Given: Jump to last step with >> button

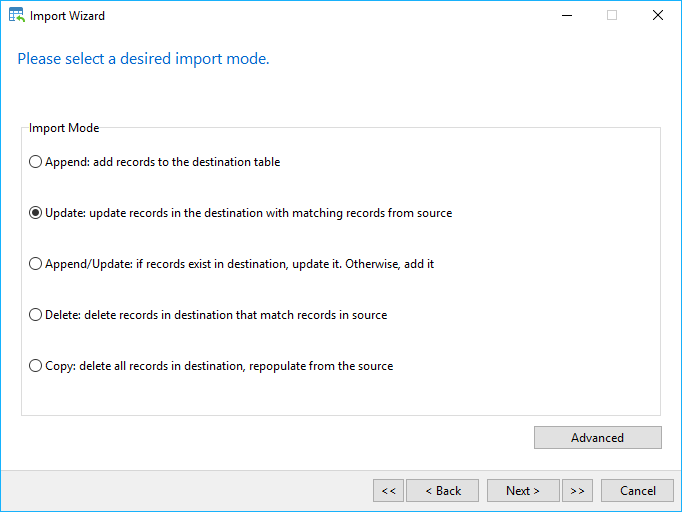Looking at the screenshot, I should [x=577, y=491].
